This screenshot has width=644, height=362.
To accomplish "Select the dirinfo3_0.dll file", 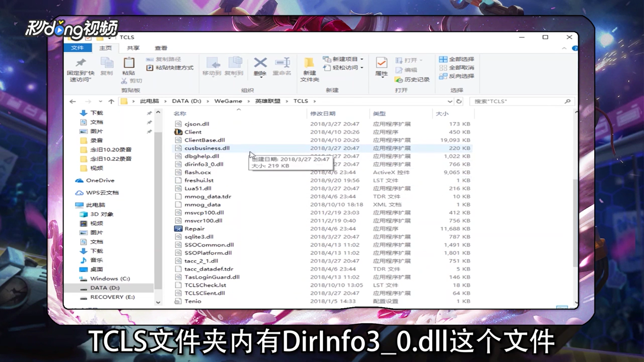I will 204,164.
